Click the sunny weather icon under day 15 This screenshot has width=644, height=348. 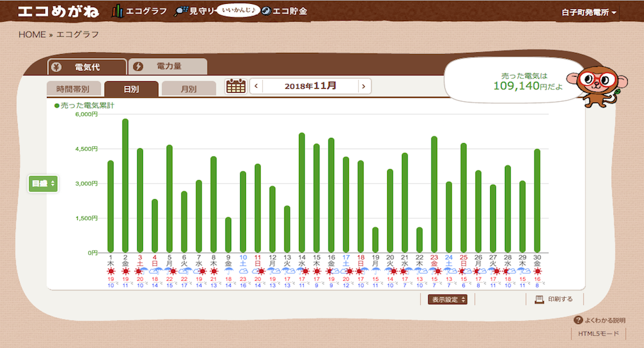[x=317, y=271]
